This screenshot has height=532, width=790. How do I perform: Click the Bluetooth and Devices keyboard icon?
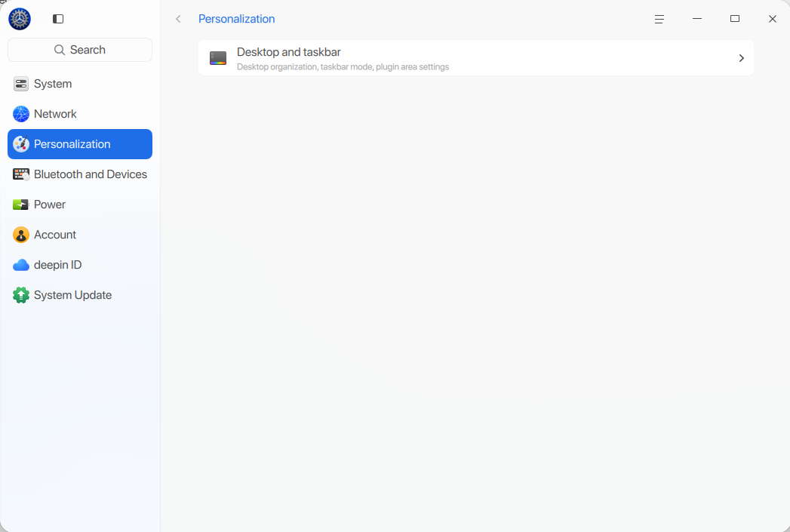pyautogui.click(x=20, y=175)
